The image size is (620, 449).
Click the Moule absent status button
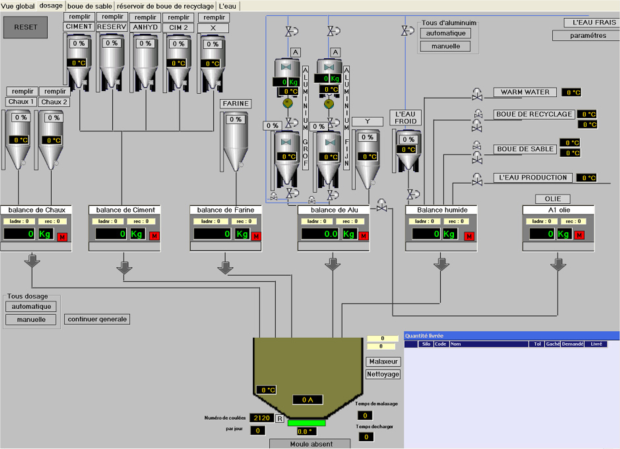(310, 444)
